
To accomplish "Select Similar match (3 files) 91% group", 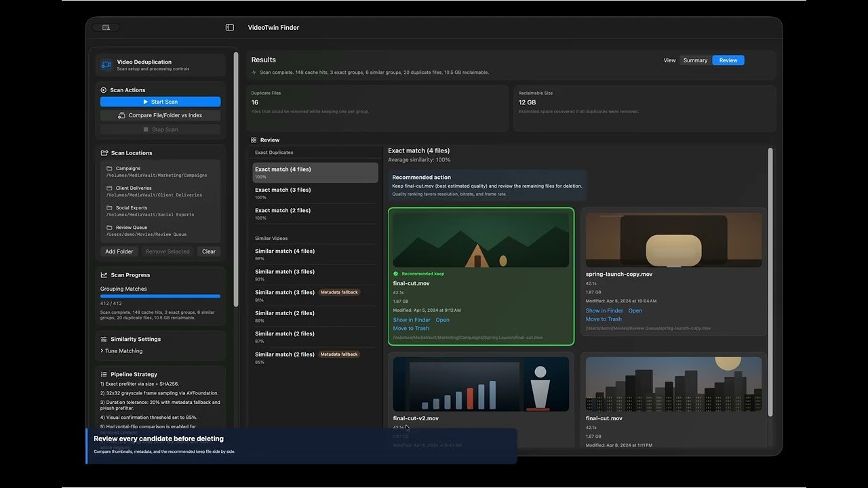I will coord(315,296).
